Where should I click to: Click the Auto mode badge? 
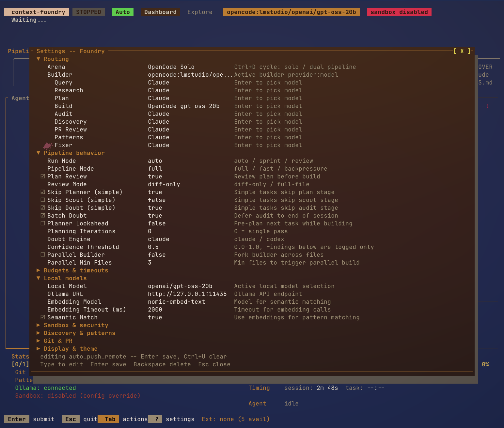pos(123,12)
